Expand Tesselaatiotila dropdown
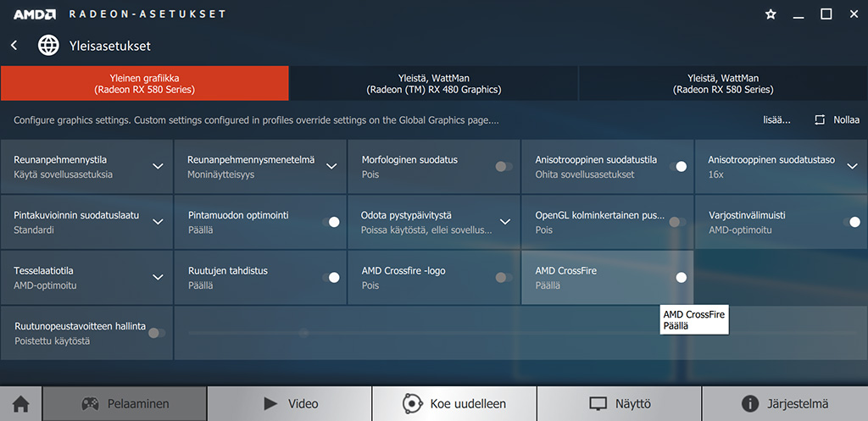 pos(158,277)
